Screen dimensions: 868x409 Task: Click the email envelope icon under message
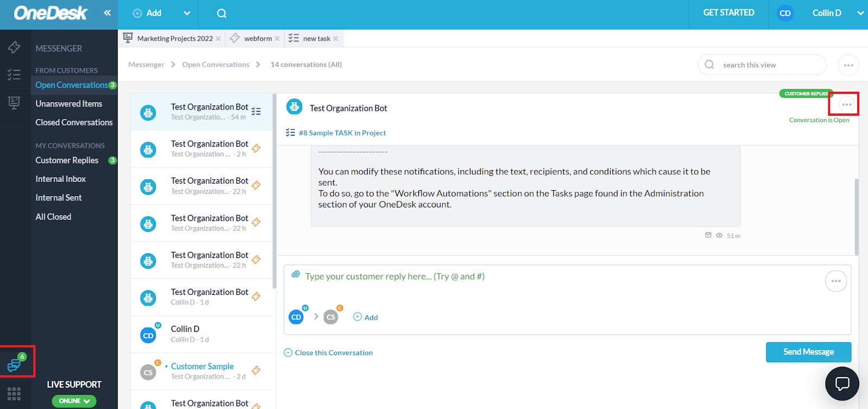pyautogui.click(x=708, y=235)
